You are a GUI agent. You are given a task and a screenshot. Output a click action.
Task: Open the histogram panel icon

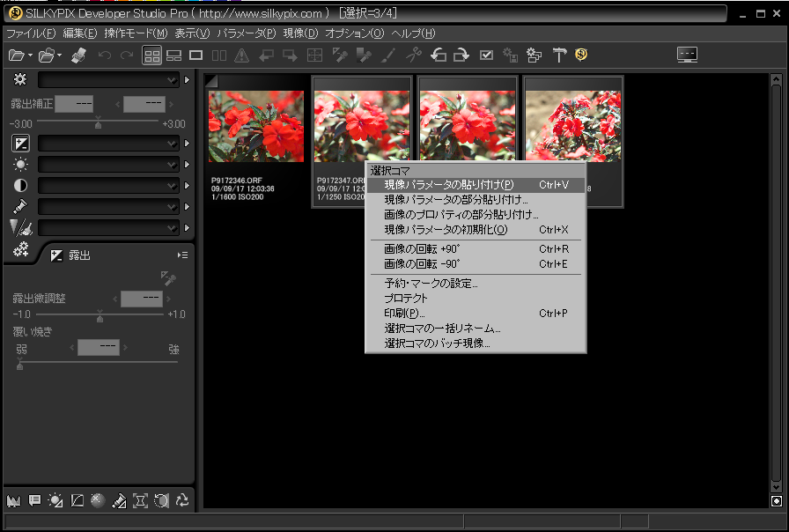coord(13,500)
